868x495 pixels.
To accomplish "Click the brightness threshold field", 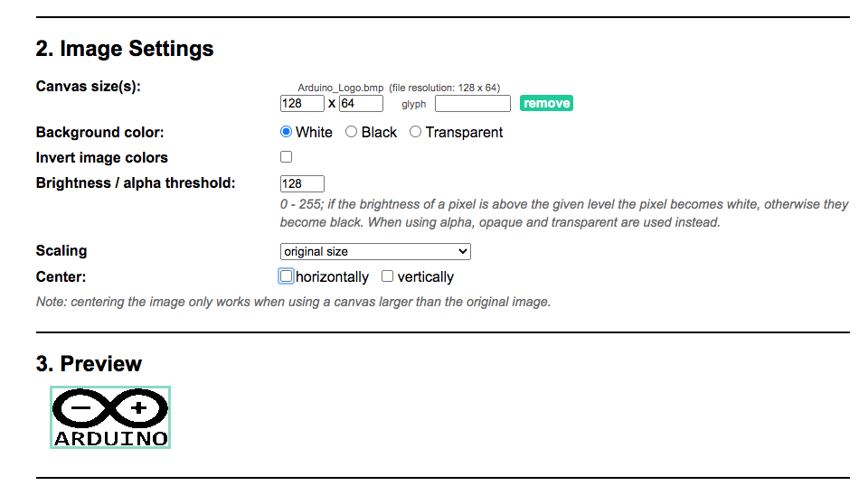I will coord(302,183).
